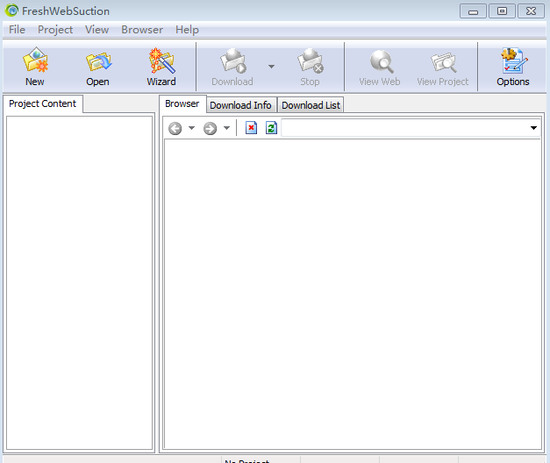Expand the Forward button history dropdown
This screenshot has height=463, width=550.
pos(227,128)
